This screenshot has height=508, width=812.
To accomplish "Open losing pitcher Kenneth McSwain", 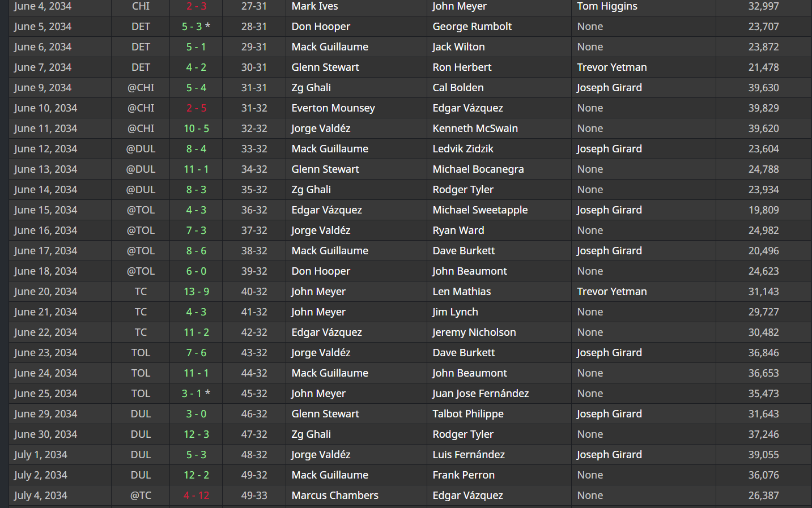I will pos(475,129).
